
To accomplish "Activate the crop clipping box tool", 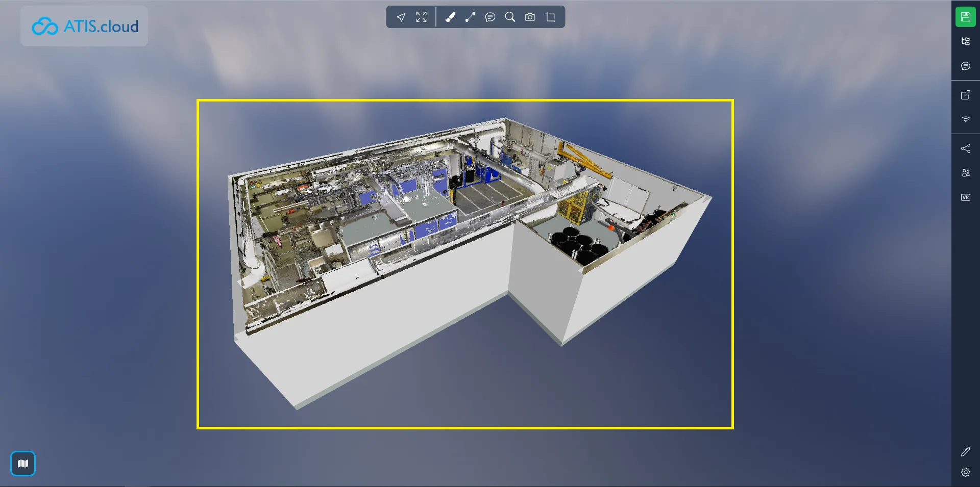I will (x=550, y=17).
